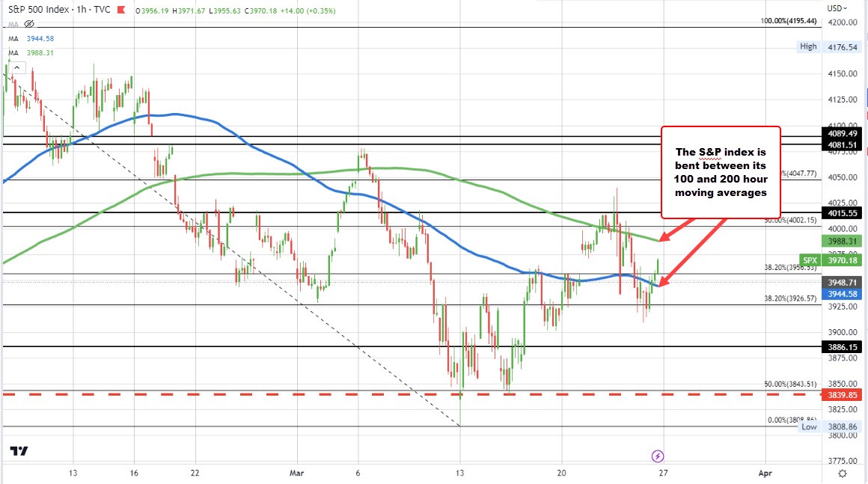Click the green 3988.31 MA axis label
The image size is (868, 484).
coord(842,241)
